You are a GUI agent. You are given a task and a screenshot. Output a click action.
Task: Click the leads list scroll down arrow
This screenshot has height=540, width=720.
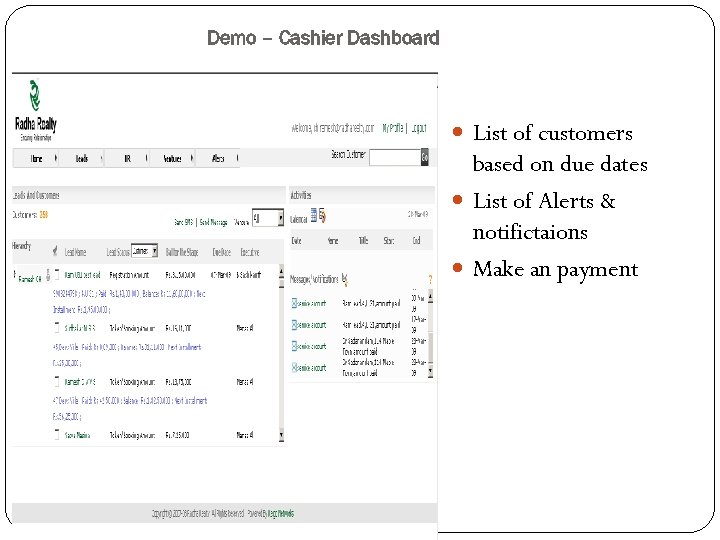[281, 435]
